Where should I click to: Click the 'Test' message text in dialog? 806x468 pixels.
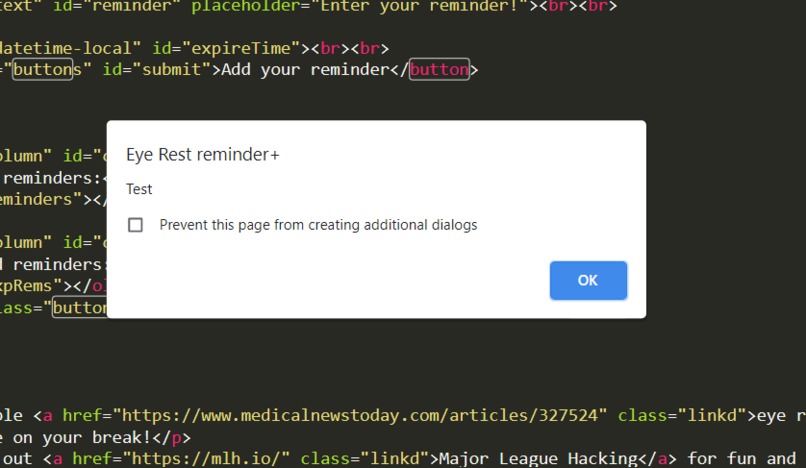(139, 189)
